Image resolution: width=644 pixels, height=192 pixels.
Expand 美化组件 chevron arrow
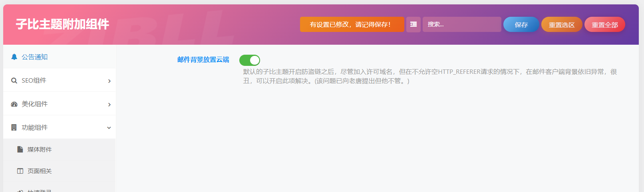(109, 104)
